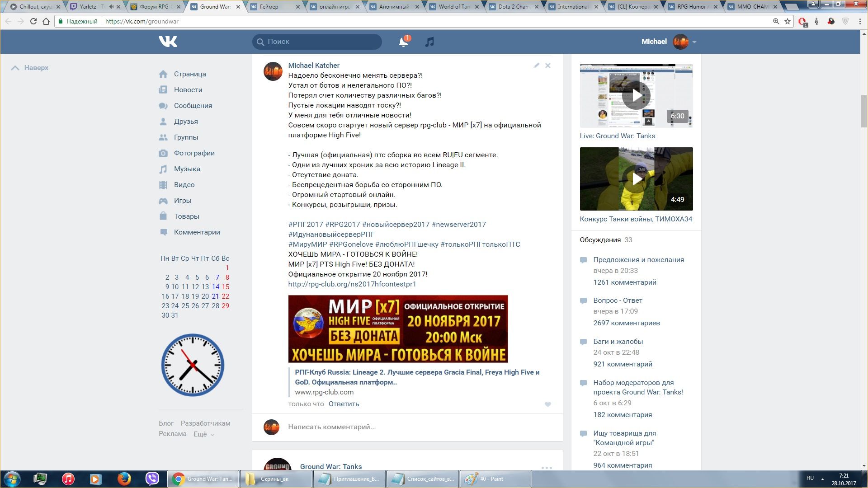Switch to the Dota 2 browser tab
Screen dimensions: 868x488
coord(513,7)
